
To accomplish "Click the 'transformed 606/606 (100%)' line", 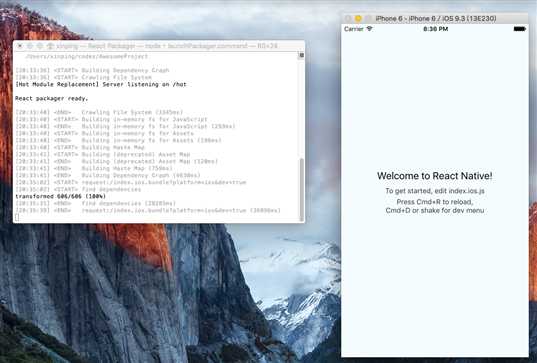I will pyautogui.click(x=61, y=196).
